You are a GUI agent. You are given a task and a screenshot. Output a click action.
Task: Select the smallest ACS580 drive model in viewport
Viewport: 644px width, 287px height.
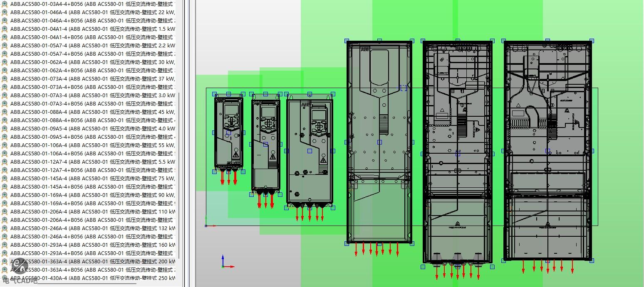coord(228,133)
